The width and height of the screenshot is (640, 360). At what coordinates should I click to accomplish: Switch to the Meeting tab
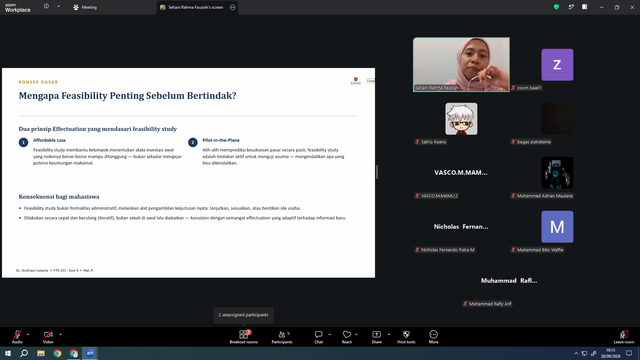point(85,7)
